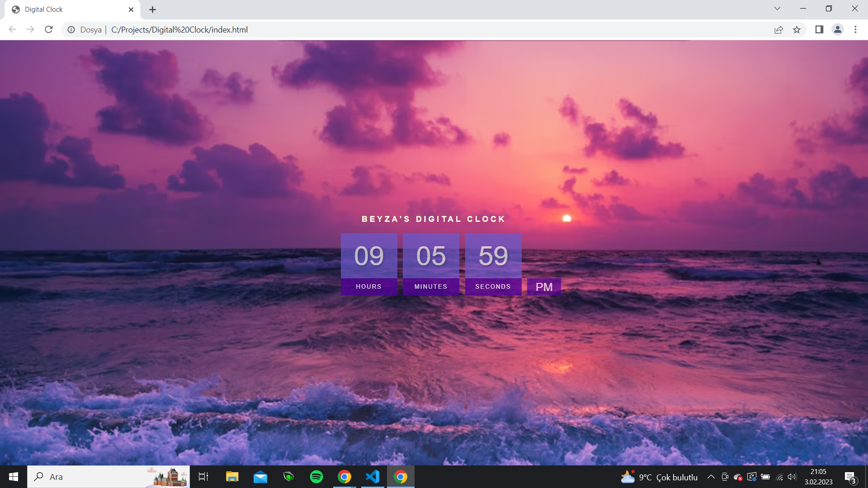Open Chrome's side panel

click(819, 30)
